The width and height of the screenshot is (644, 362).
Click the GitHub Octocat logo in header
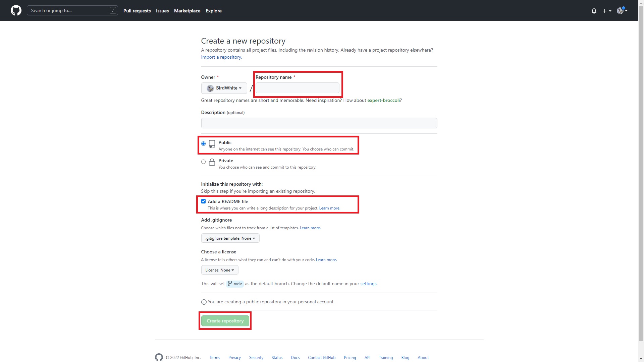click(16, 10)
